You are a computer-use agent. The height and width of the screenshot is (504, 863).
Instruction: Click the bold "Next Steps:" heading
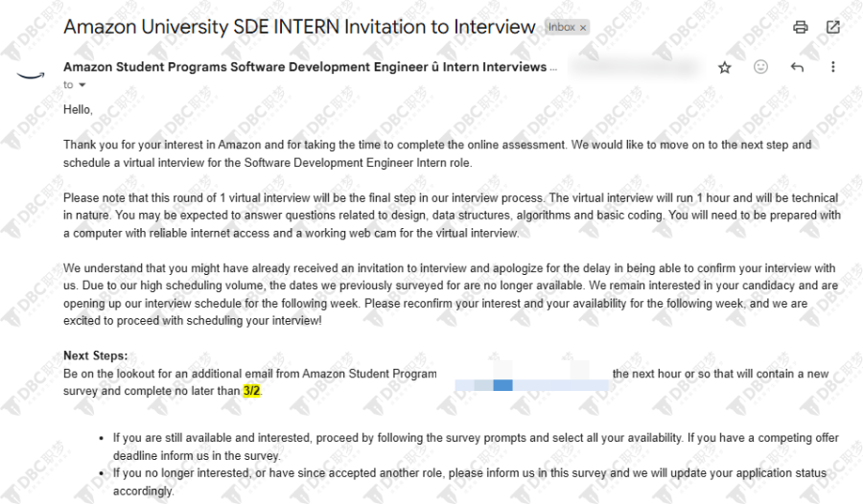point(95,356)
